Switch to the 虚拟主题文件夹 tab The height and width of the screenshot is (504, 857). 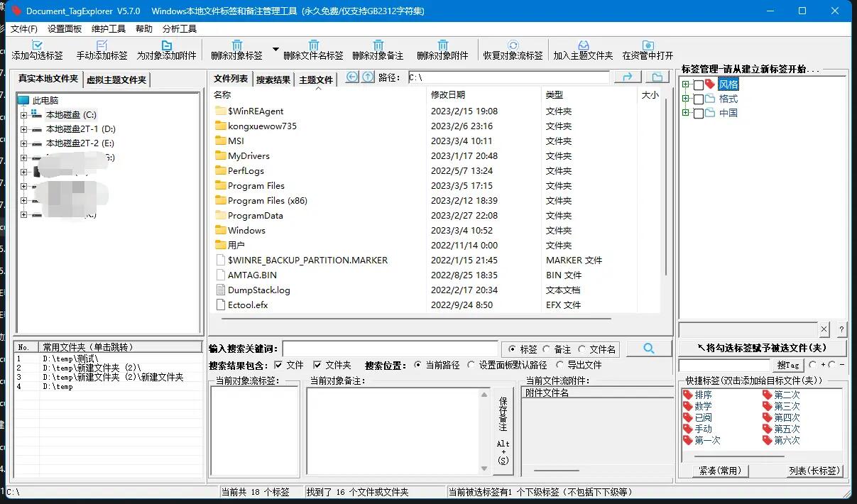116,80
